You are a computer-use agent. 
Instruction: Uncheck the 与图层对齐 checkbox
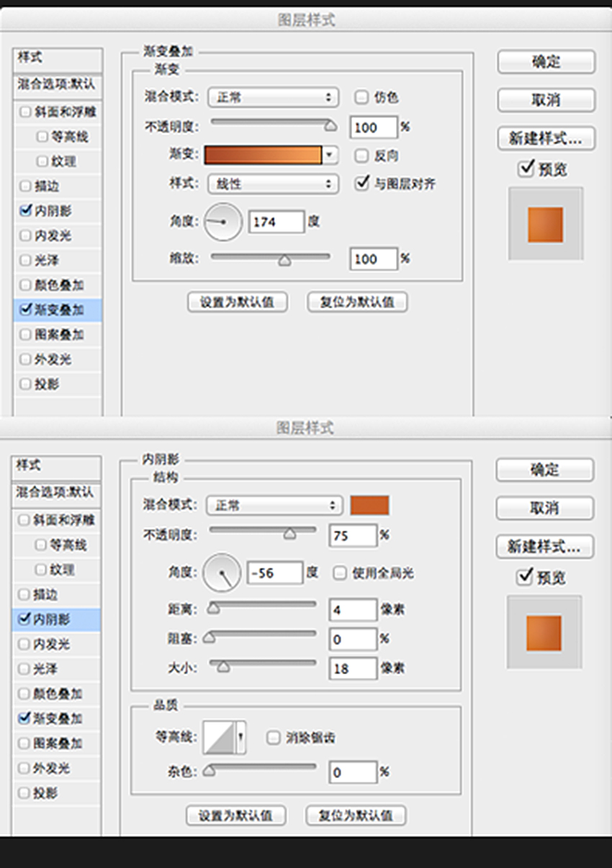click(x=362, y=183)
